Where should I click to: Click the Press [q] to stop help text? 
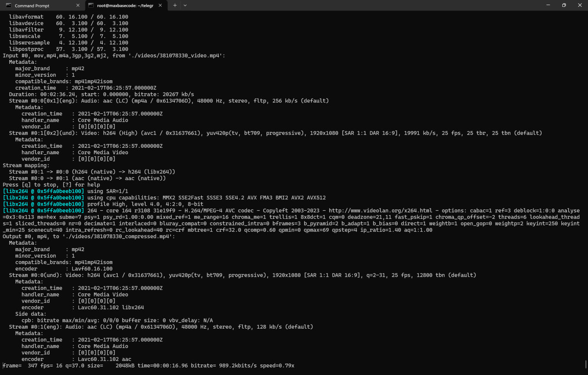(51, 185)
